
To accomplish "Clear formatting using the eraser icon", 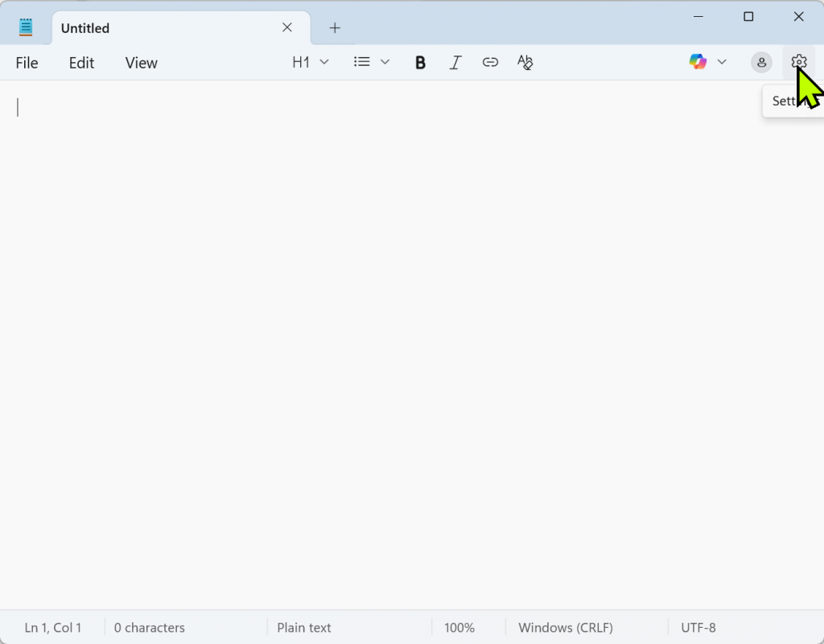I will point(525,63).
